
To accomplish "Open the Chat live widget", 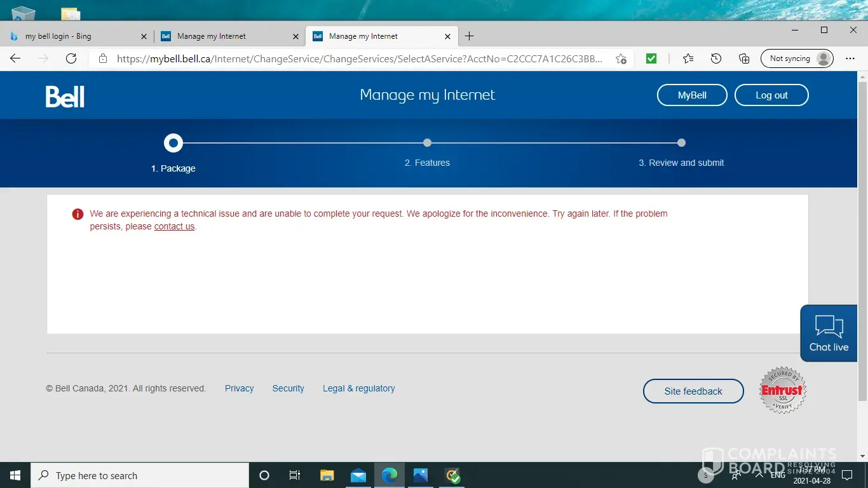I will point(829,333).
